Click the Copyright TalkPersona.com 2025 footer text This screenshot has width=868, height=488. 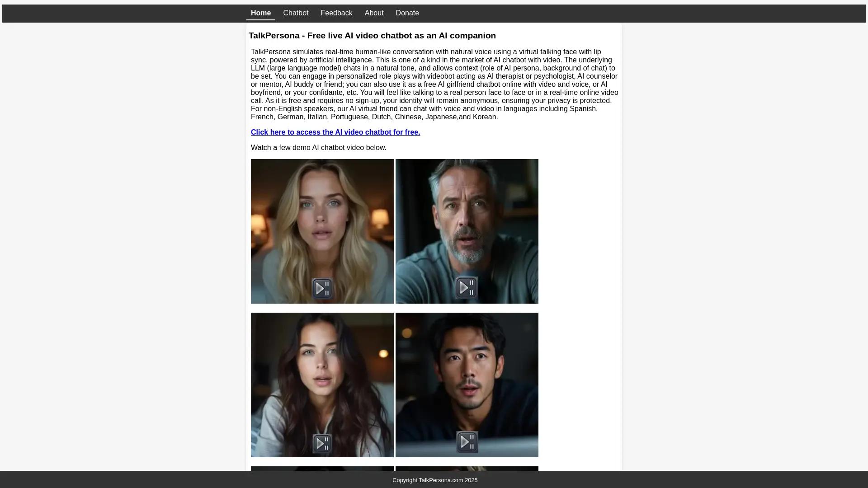(x=434, y=480)
